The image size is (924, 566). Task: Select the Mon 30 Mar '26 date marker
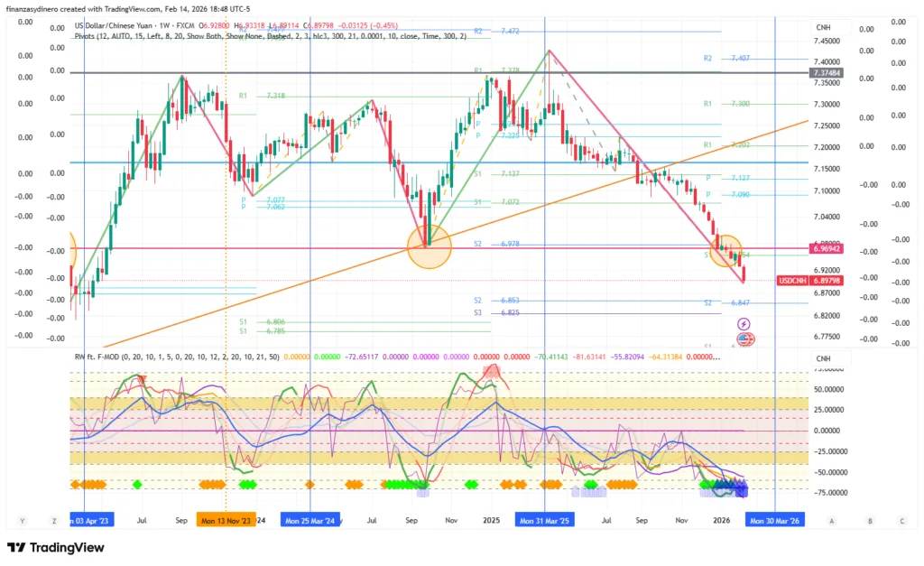tap(774, 521)
